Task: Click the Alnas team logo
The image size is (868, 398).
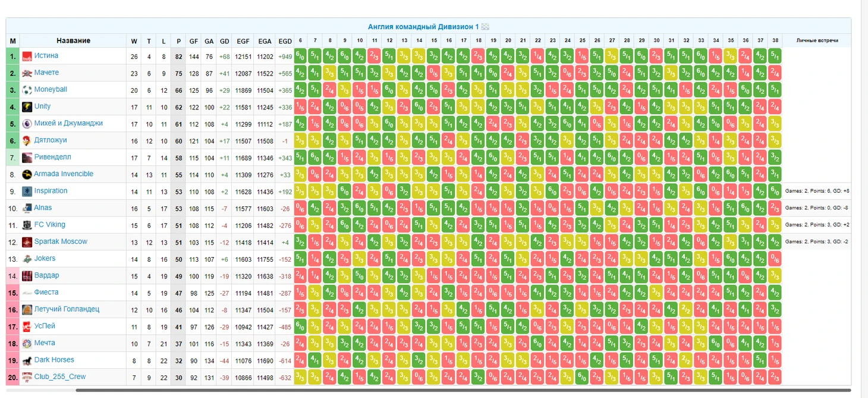Action: pos(27,208)
